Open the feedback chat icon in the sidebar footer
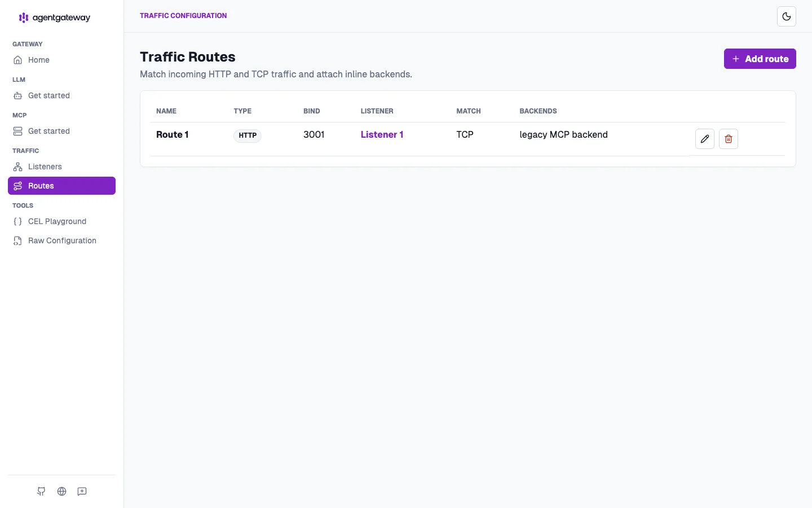Image resolution: width=812 pixels, height=508 pixels. click(x=82, y=492)
